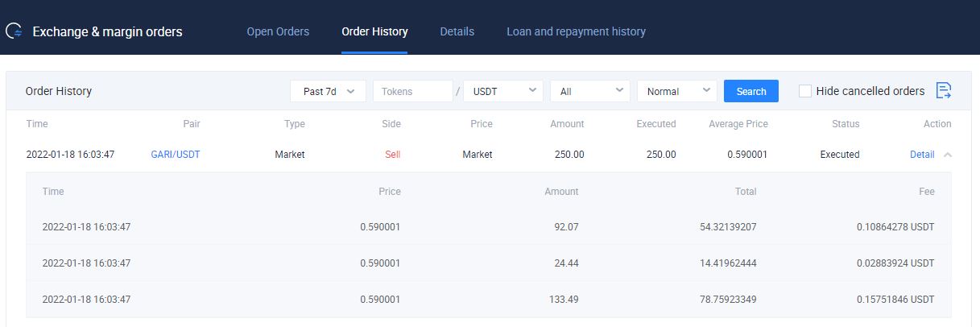Open the Details tab
Image resolution: width=980 pixels, height=327 pixels.
[457, 32]
